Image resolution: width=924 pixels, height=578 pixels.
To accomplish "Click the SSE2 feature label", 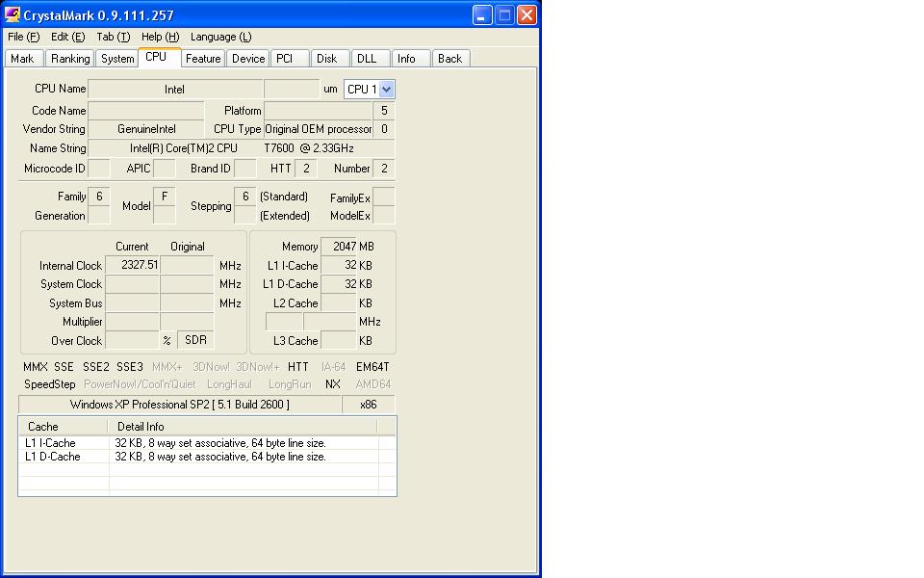I will pyautogui.click(x=96, y=367).
